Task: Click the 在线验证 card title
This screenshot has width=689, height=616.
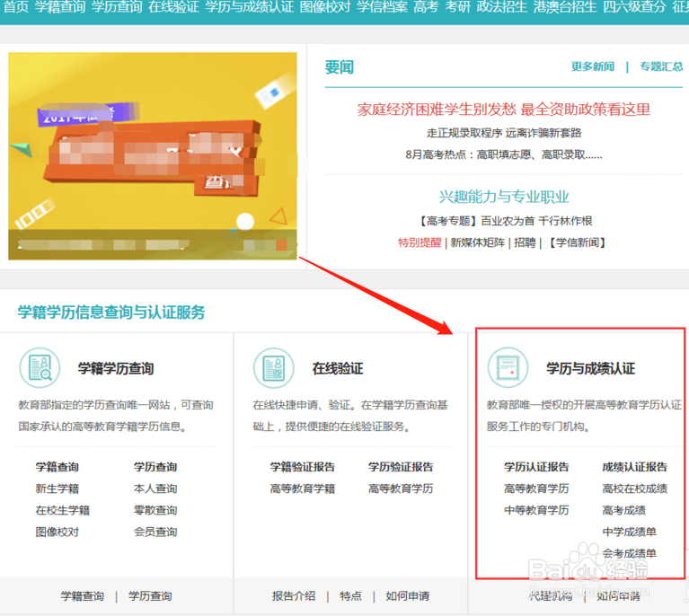Action: click(338, 368)
